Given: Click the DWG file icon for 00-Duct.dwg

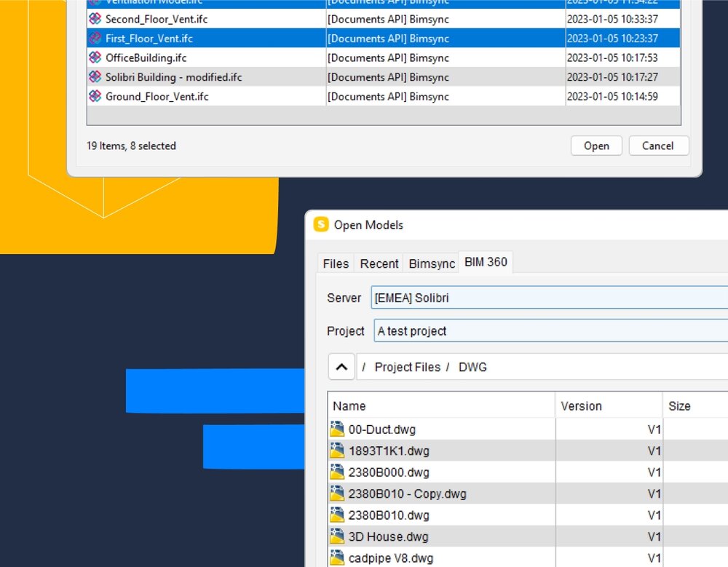Looking at the screenshot, I should pyautogui.click(x=337, y=429).
